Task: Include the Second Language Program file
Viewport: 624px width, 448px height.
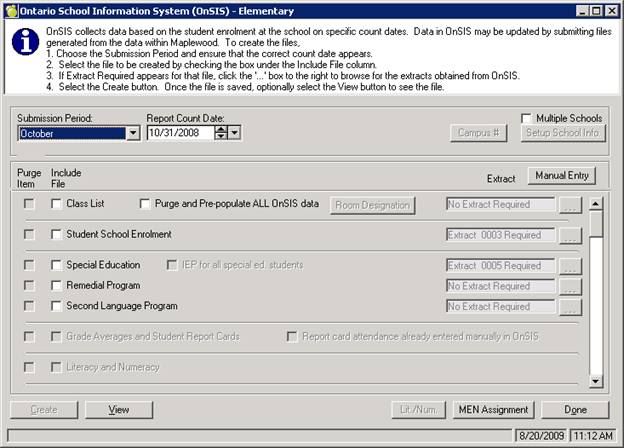Action: 57,306
